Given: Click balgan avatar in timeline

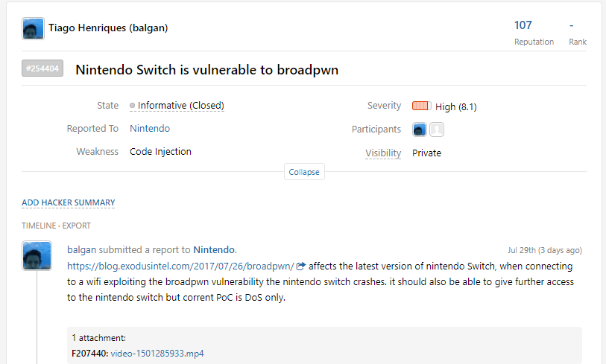Looking at the screenshot, I should (37, 256).
